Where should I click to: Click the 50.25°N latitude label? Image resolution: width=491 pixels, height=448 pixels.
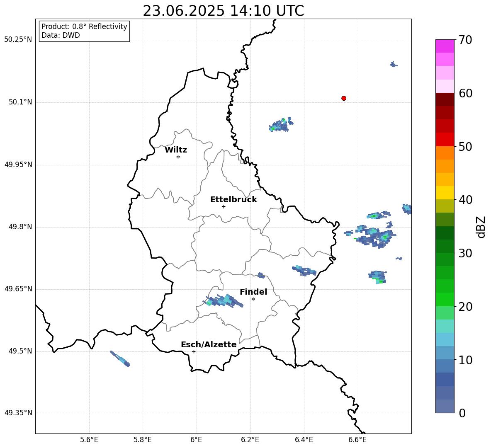pyautogui.click(x=18, y=40)
